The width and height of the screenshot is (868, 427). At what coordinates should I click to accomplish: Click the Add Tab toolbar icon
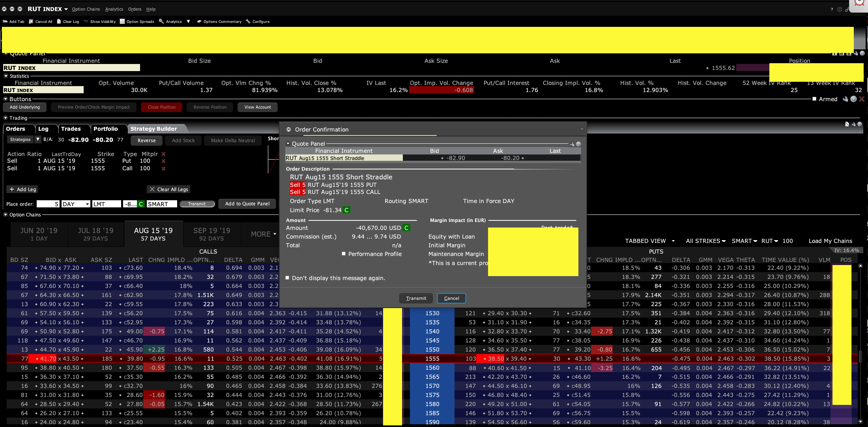[5, 21]
